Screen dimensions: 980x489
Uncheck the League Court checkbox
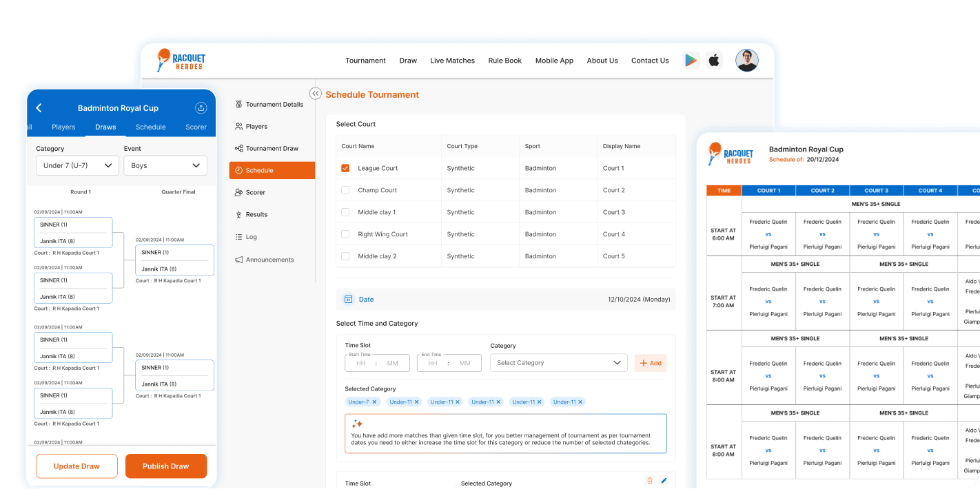pos(346,168)
